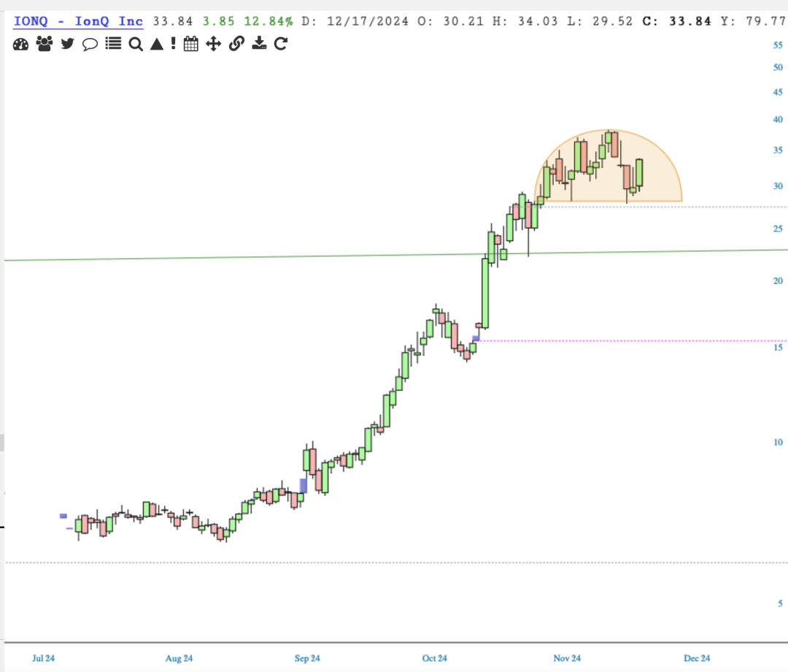The height and width of the screenshot is (672, 788).
Task: Click the Nov 24 date axis label
Action: [567, 658]
